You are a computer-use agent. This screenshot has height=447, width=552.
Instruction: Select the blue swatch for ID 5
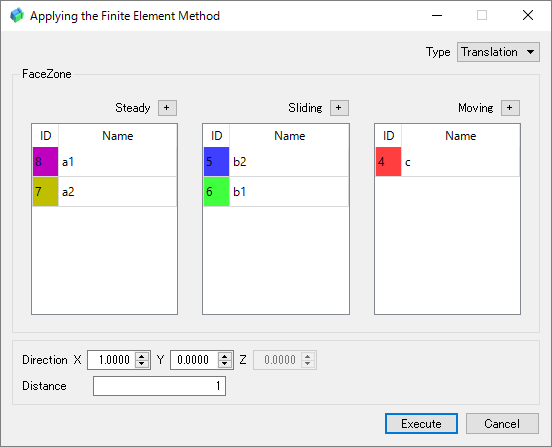(217, 162)
